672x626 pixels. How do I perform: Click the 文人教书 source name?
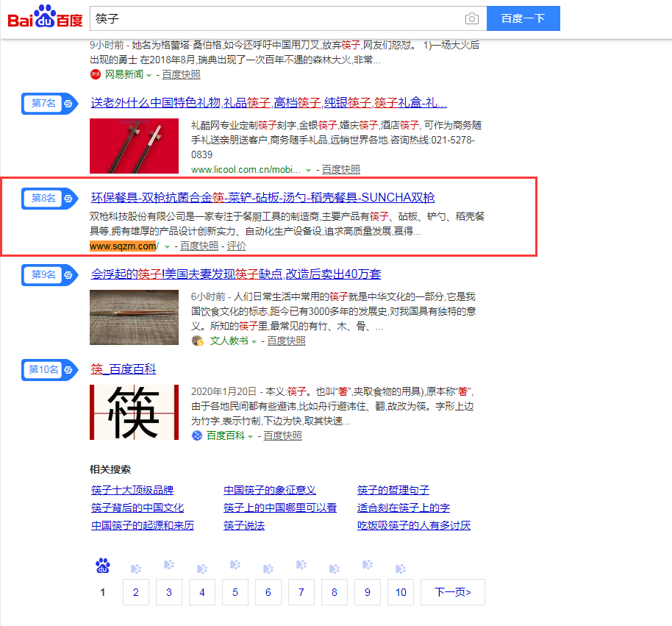pos(229,341)
